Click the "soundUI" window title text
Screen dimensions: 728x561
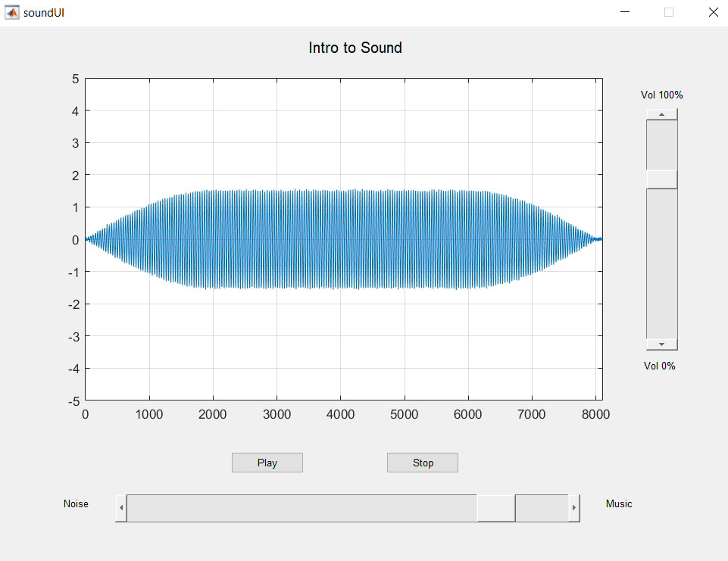pyautogui.click(x=44, y=13)
